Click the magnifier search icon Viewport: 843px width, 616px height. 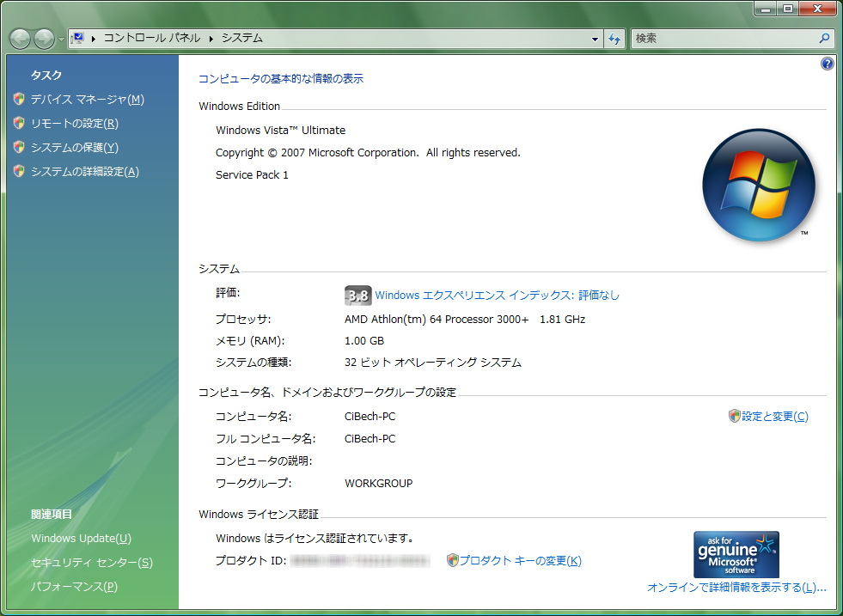tap(824, 39)
